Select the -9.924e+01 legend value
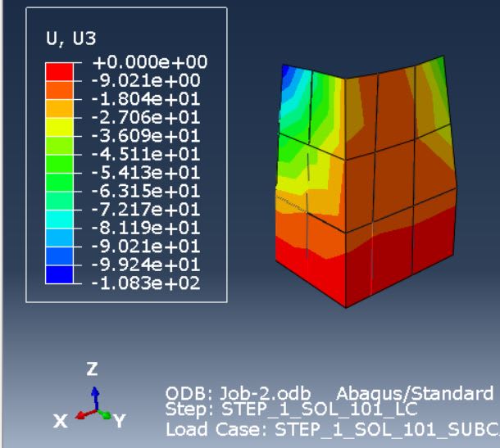 tap(146, 265)
